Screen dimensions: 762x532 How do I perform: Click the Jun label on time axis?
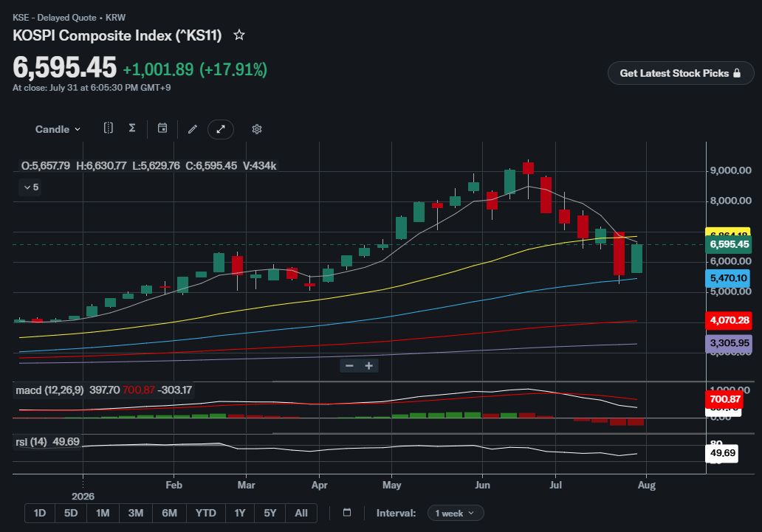tap(483, 485)
